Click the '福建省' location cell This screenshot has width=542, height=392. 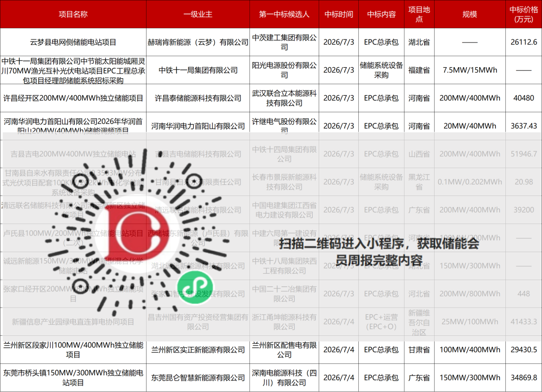pyautogui.click(x=419, y=70)
